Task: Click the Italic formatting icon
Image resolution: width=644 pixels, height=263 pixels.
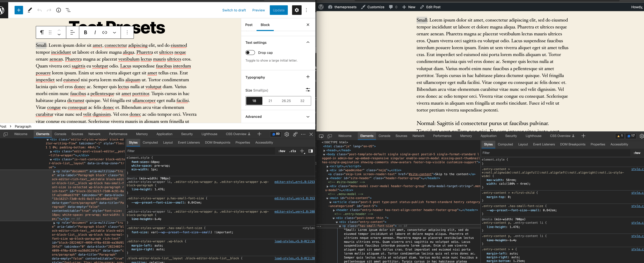Action: (95, 32)
